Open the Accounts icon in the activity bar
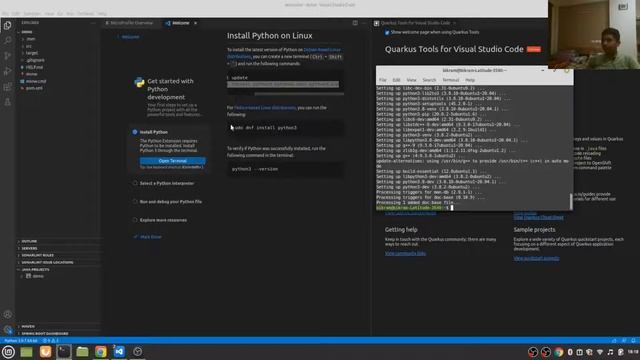Image resolution: width=640 pixels, height=360 pixels. pyautogui.click(x=7, y=314)
